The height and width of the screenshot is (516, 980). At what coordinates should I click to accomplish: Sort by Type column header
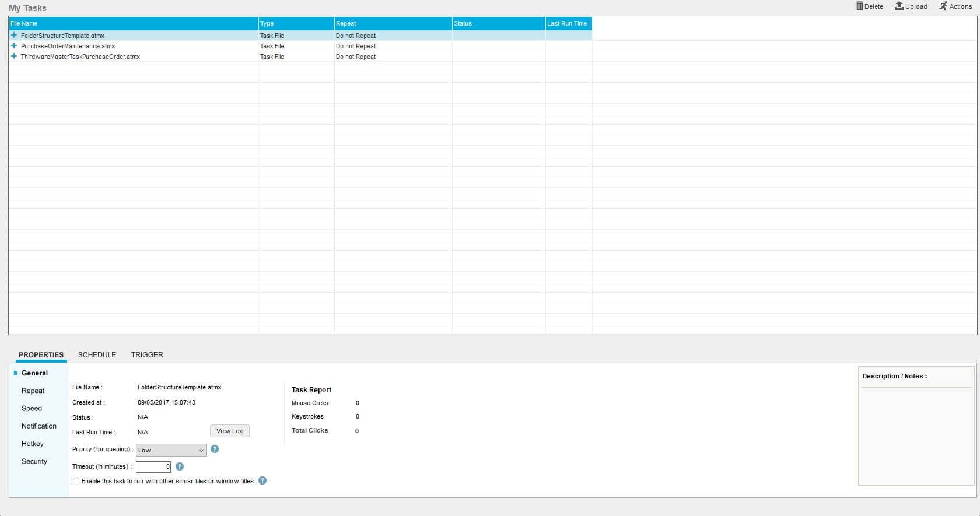[x=296, y=23]
